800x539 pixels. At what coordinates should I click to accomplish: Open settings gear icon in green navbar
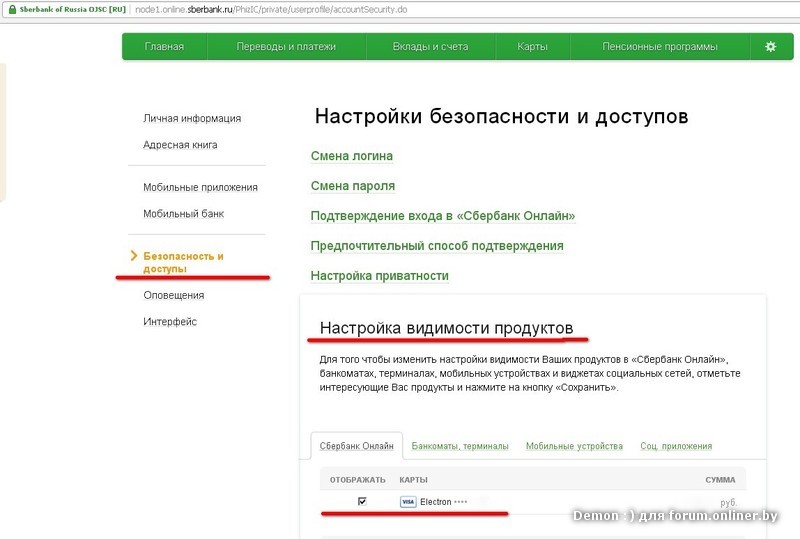coord(770,47)
